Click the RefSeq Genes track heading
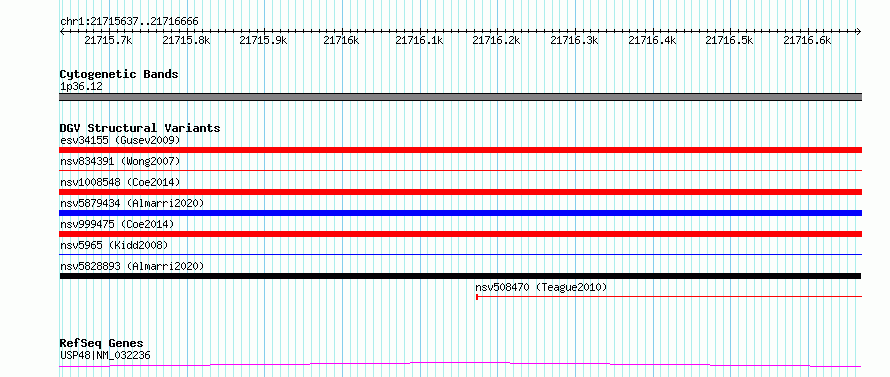 pos(102,344)
